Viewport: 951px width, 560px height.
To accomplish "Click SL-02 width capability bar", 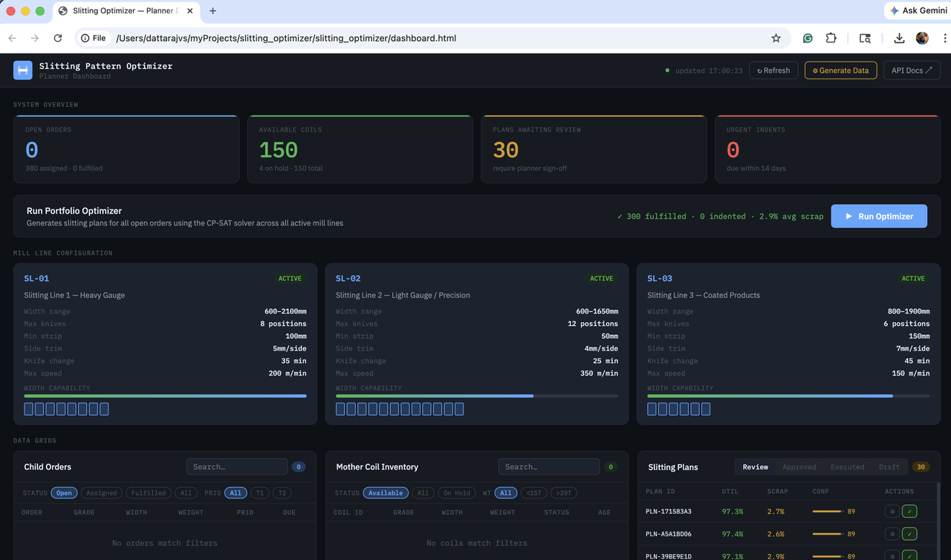I will point(477,396).
